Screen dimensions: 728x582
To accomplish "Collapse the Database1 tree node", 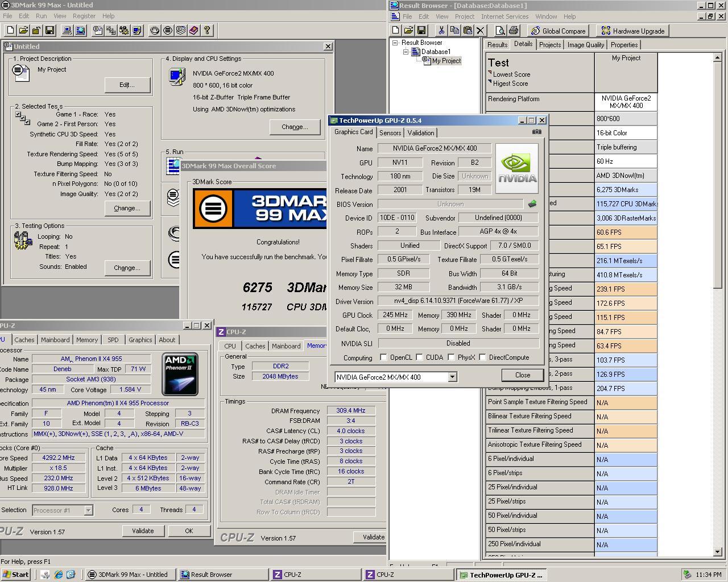I will pos(406,52).
